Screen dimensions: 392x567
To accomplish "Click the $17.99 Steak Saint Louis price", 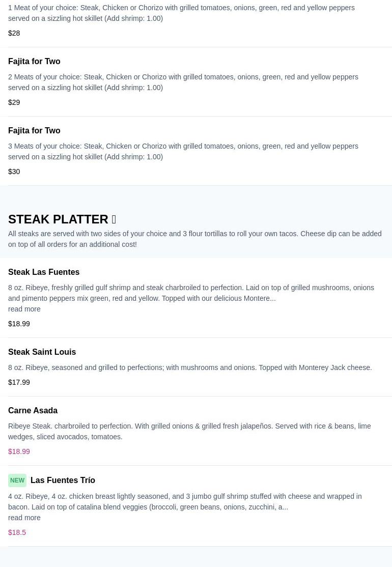I will click(19, 382).
